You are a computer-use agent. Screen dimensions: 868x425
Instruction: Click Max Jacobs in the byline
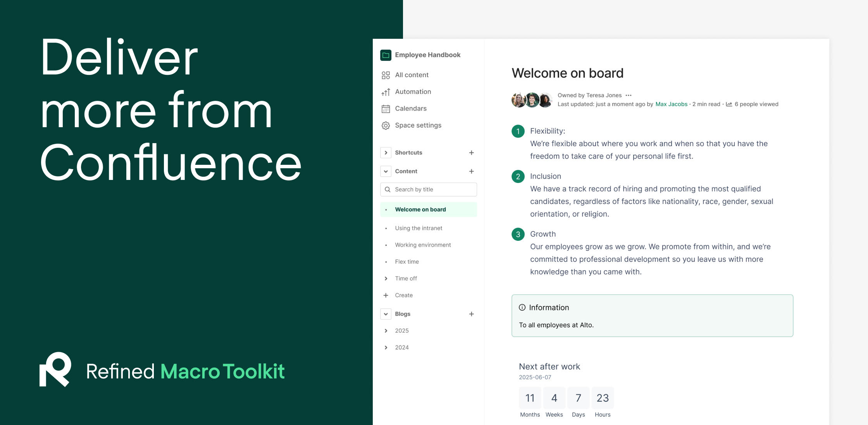672,104
